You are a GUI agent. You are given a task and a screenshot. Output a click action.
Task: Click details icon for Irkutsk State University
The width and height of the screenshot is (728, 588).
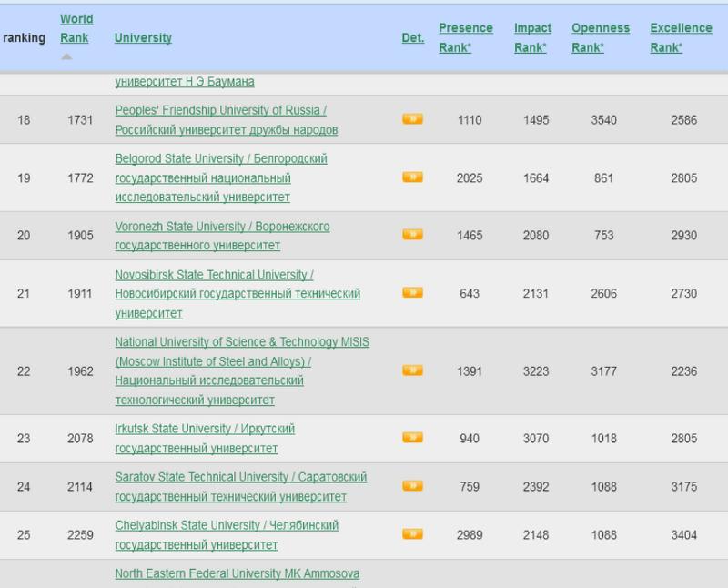[x=412, y=438]
